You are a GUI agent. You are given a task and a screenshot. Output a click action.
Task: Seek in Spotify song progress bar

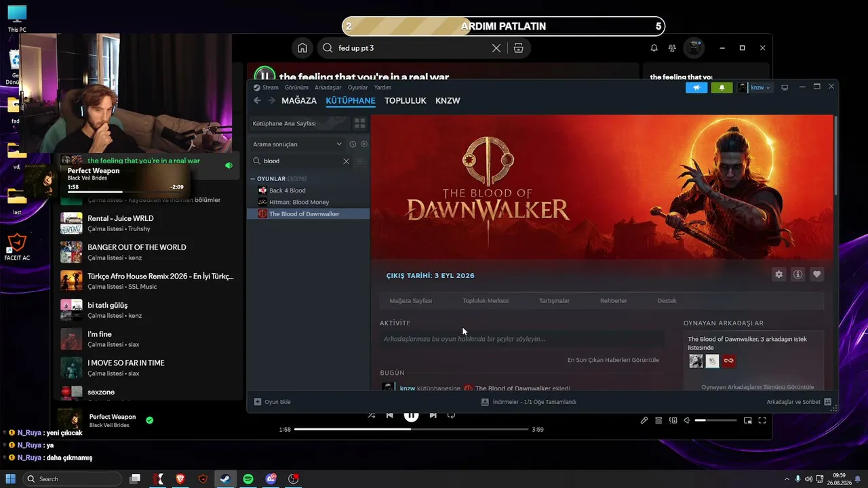pyautogui.click(x=410, y=429)
